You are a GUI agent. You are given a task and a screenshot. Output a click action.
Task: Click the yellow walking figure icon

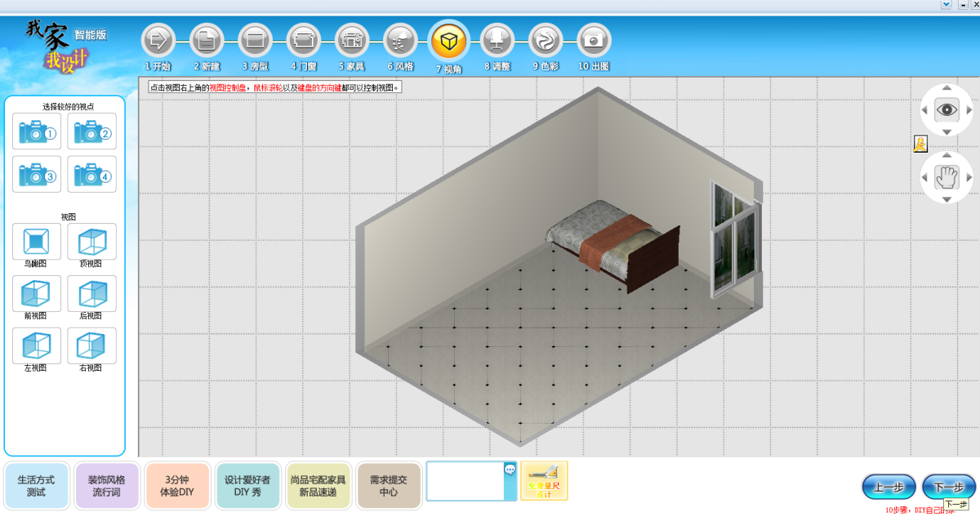coord(920,144)
